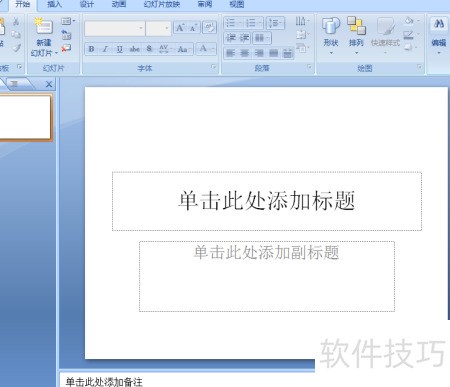The width and height of the screenshot is (450, 387).
Task: Select the first slide thumbnail
Action: 25,117
